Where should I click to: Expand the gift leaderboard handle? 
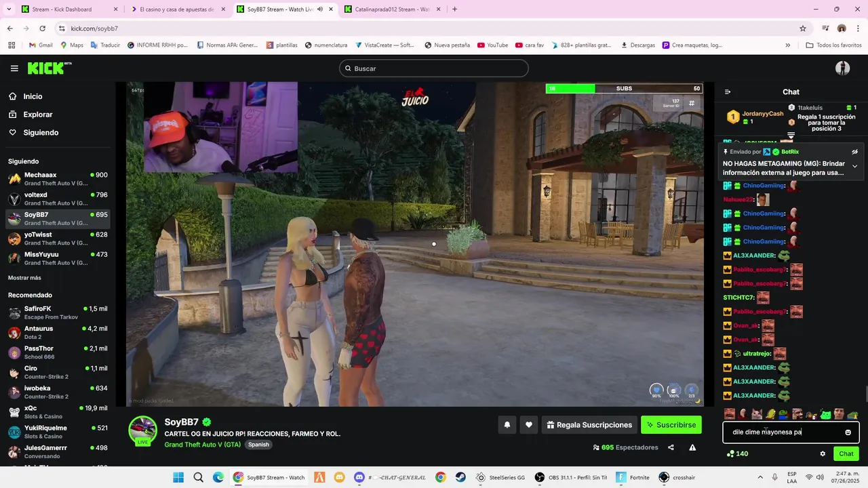pos(791,136)
